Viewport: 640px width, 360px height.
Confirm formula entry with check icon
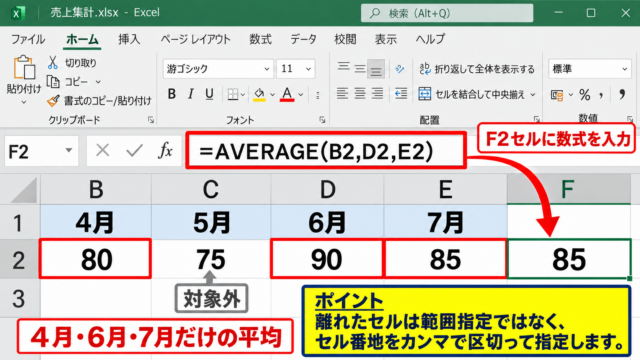coord(134,151)
